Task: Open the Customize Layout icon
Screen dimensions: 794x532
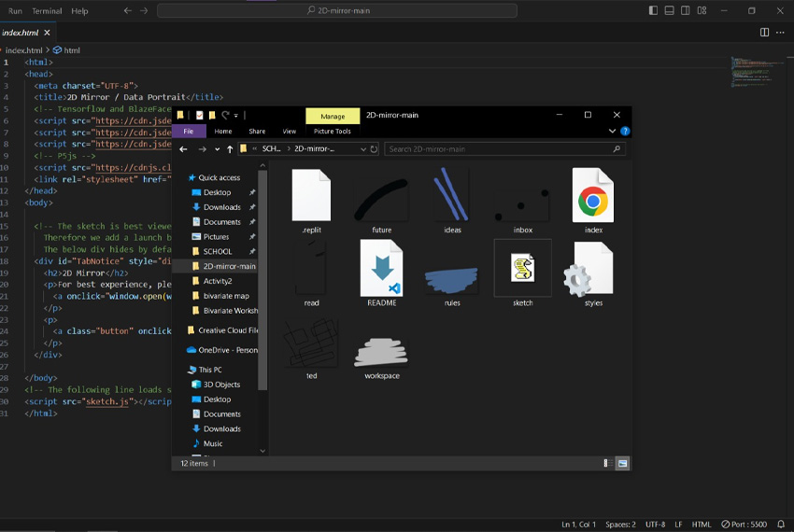Action: pos(701,11)
